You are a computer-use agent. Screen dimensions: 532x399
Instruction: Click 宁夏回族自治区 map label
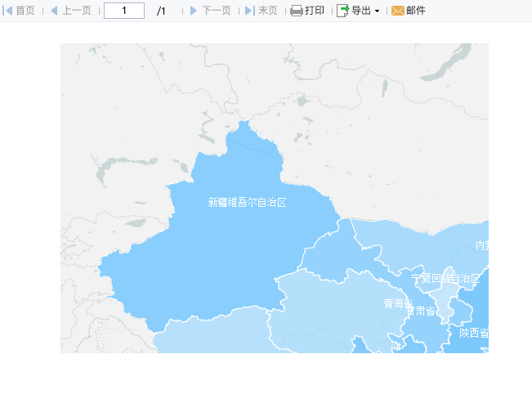[x=445, y=279]
